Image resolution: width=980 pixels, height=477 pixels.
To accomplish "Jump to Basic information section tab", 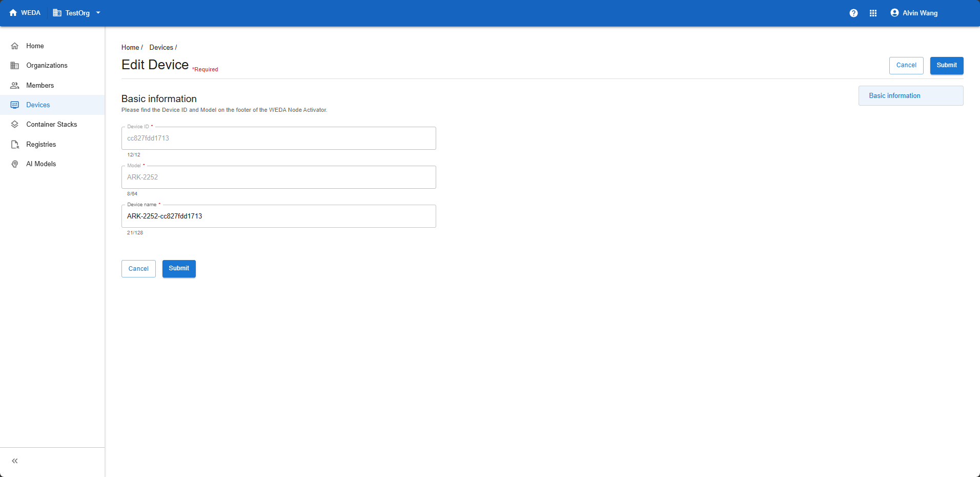I will [x=911, y=96].
